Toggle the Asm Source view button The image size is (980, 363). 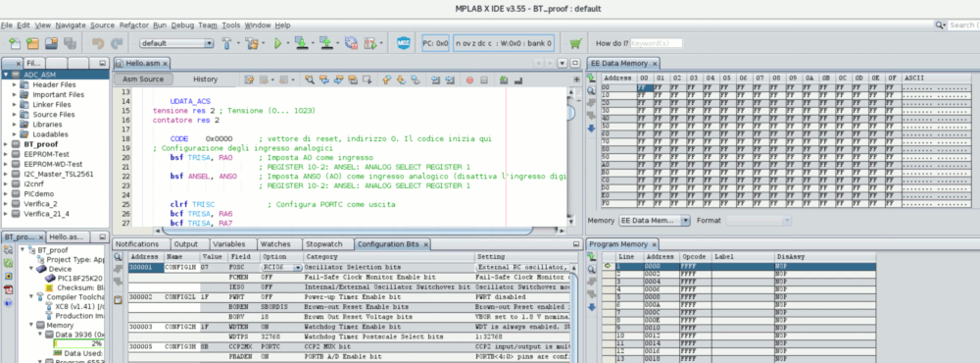pyautogui.click(x=143, y=79)
